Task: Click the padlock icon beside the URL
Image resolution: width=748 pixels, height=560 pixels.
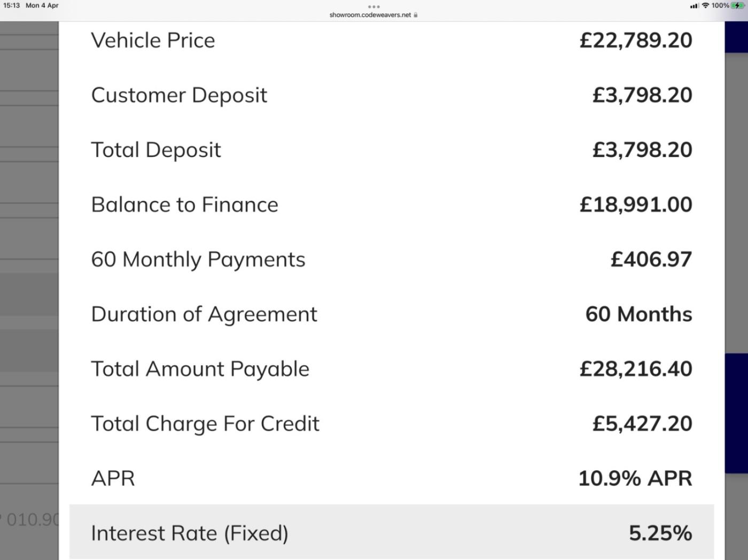Action: [416, 15]
